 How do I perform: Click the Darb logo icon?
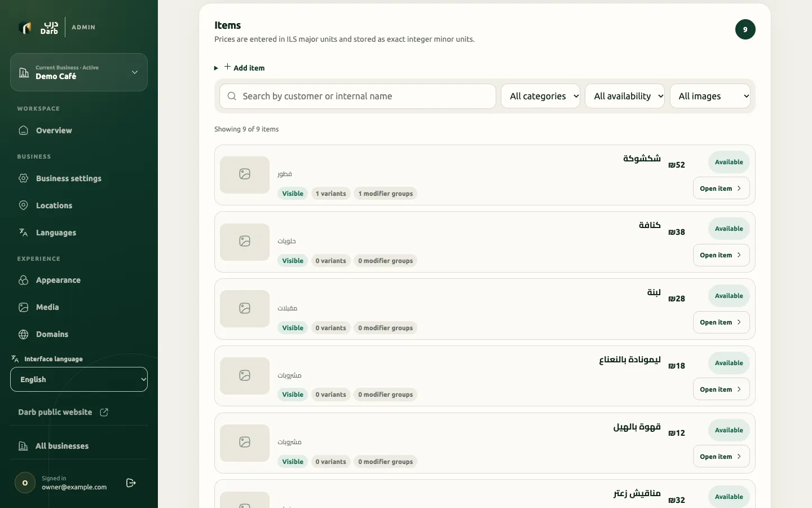(x=25, y=27)
